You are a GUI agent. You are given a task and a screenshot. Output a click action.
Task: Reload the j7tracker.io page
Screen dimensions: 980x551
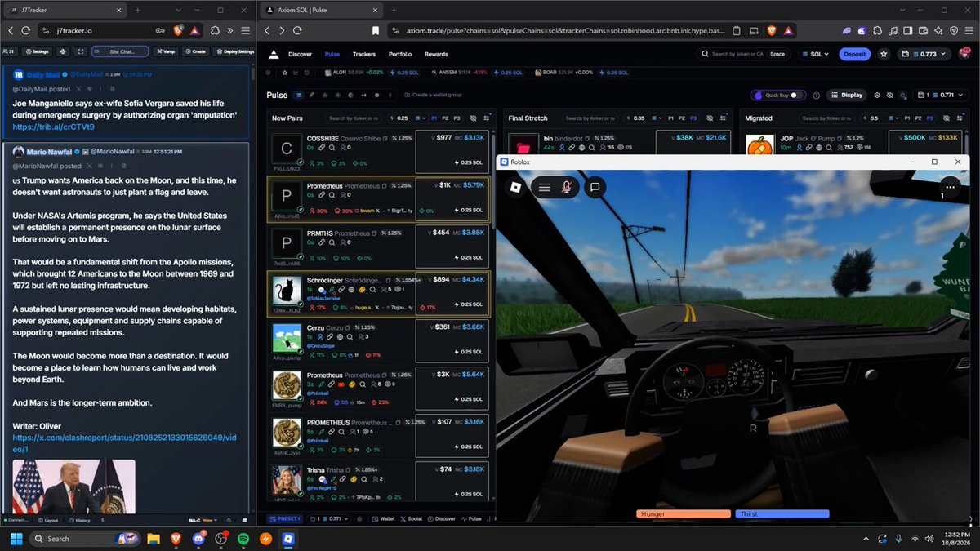[x=25, y=30]
